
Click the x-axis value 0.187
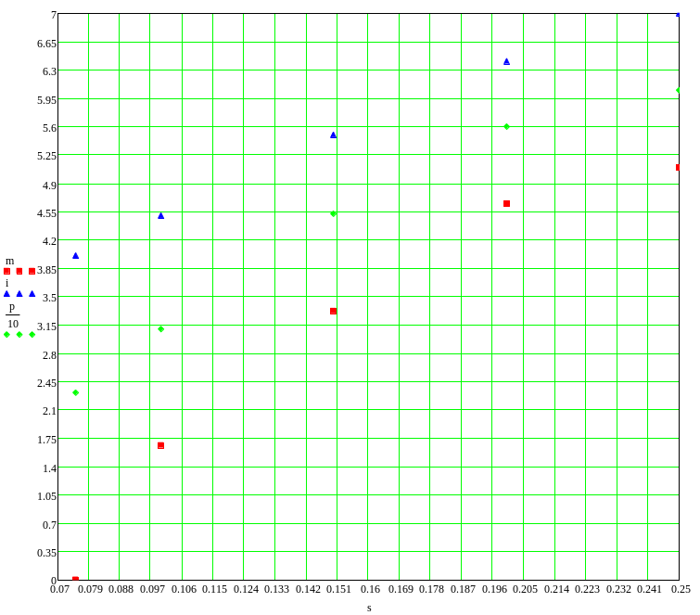(463, 589)
